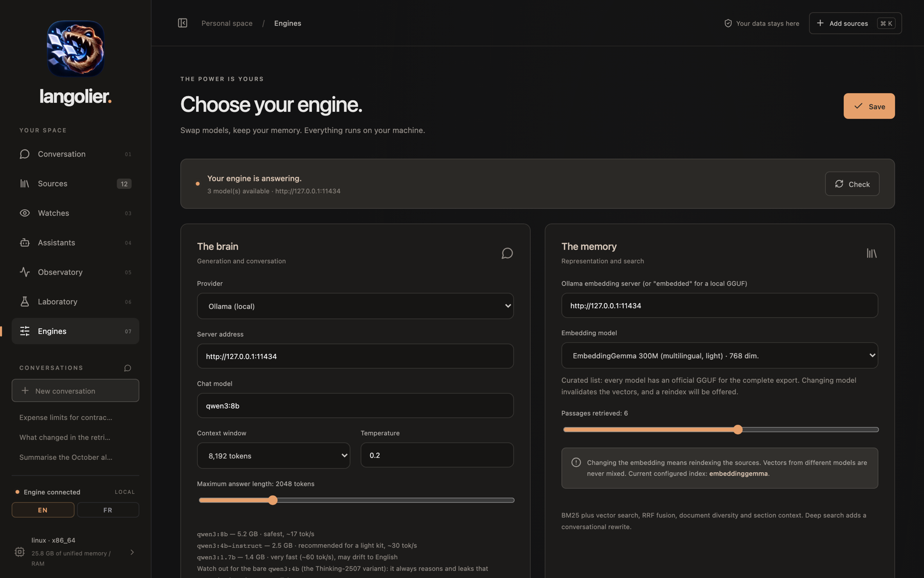
Task: Click the Sources library icon
Action: pyautogui.click(x=25, y=183)
